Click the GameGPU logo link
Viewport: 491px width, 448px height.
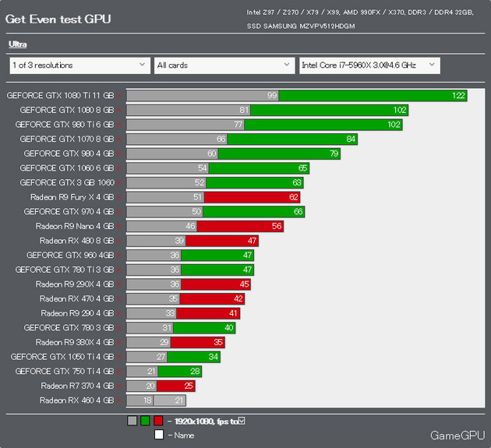tap(457, 436)
